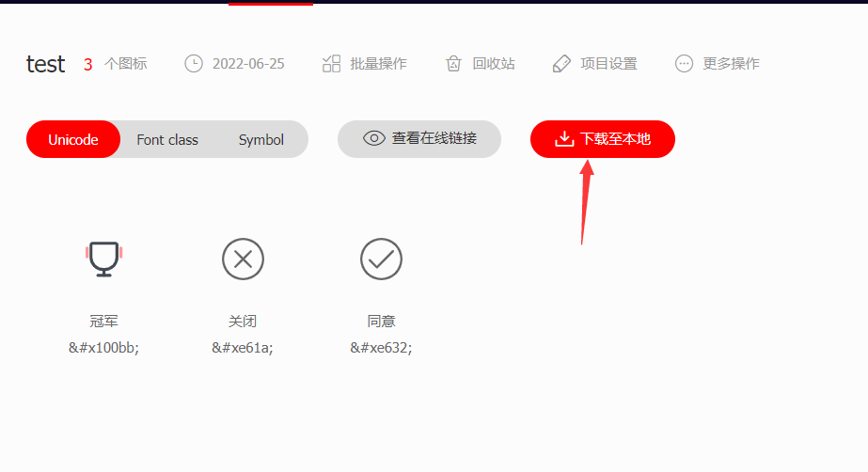Switch to Unicode mode
The width and height of the screenshot is (868, 472).
point(73,139)
